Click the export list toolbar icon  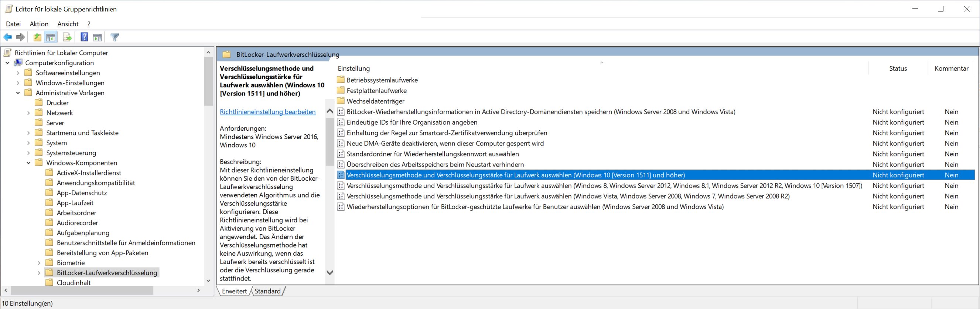[x=67, y=37]
